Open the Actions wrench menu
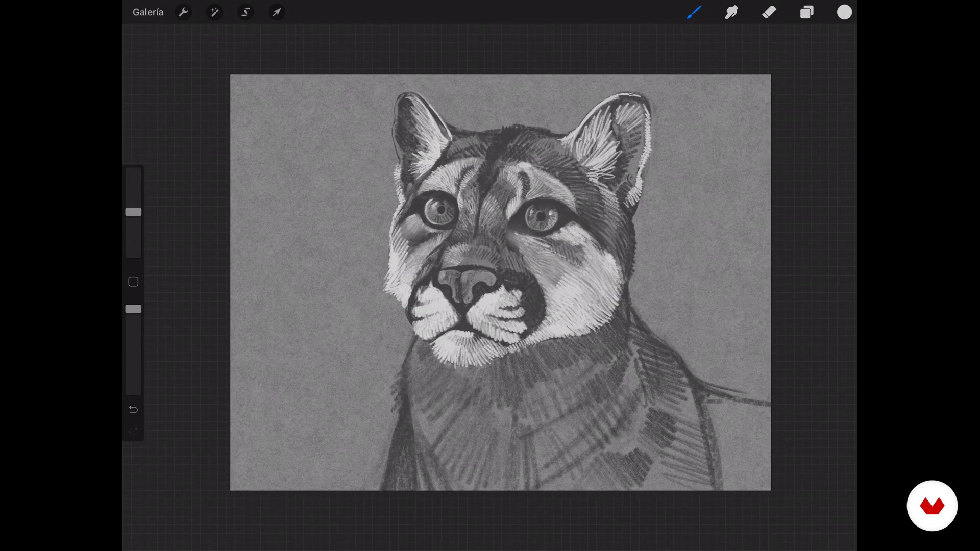The width and height of the screenshot is (980, 551). [x=183, y=12]
